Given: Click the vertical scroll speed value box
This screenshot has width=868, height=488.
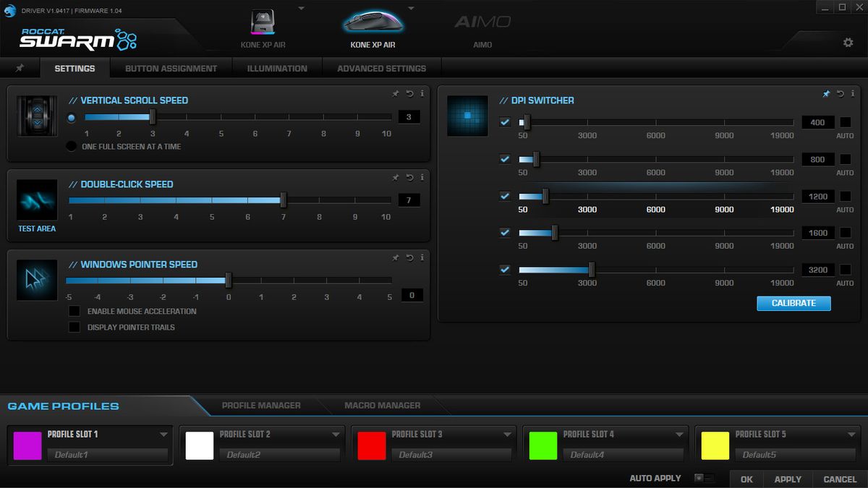Looking at the screenshot, I should [409, 117].
